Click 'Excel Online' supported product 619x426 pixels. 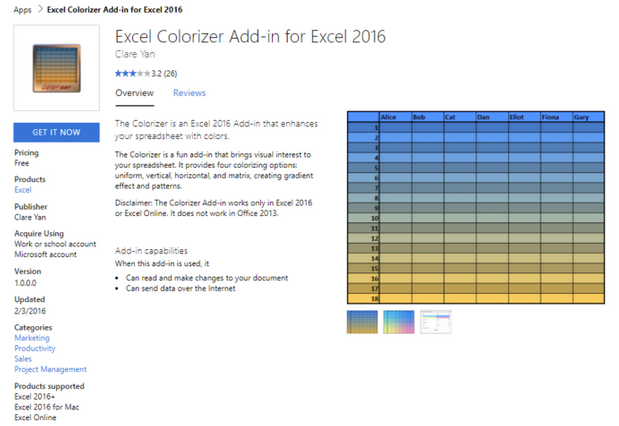click(35, 417)
